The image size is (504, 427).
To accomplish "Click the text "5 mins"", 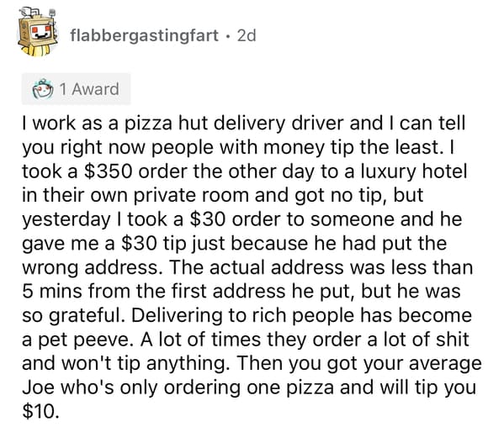I will (52, 291).
